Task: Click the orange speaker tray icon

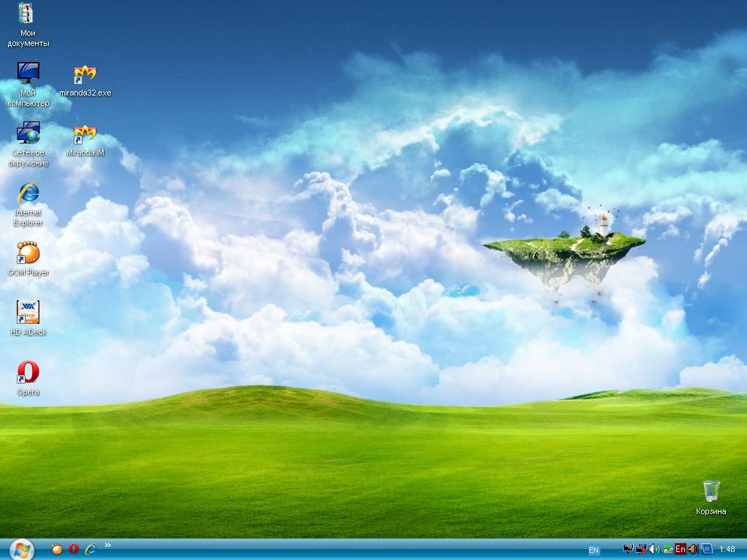Action: click(x=694, y=549)
